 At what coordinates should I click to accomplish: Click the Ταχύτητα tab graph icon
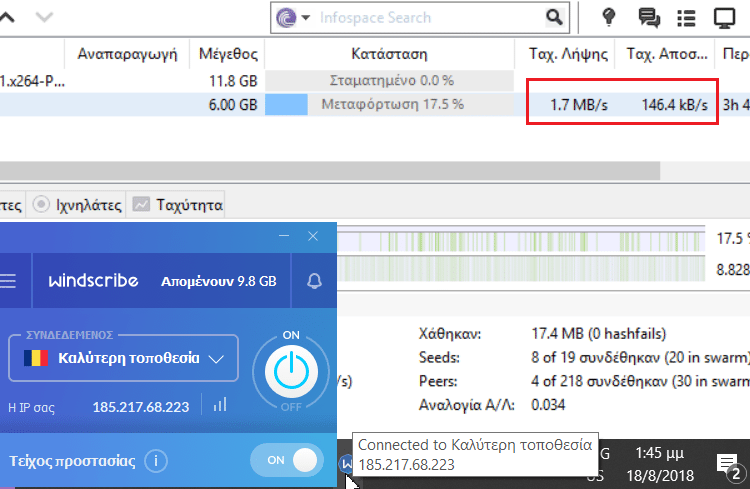(x=141, y=204)
